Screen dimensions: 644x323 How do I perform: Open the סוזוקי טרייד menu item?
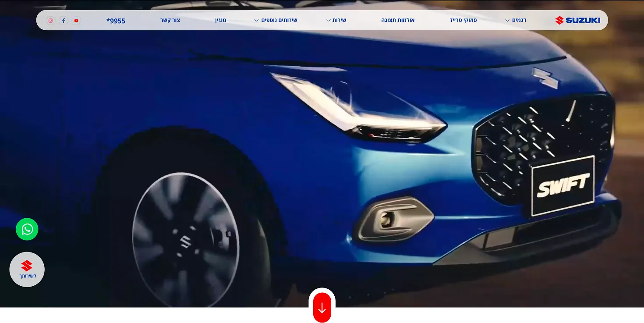tap(463, 20)
